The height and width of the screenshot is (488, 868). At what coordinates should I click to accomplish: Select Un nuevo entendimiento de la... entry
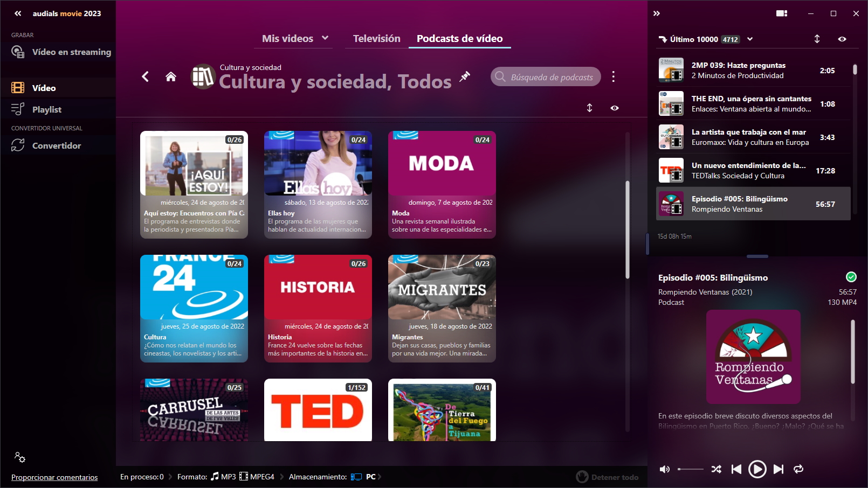pos(753,170)
